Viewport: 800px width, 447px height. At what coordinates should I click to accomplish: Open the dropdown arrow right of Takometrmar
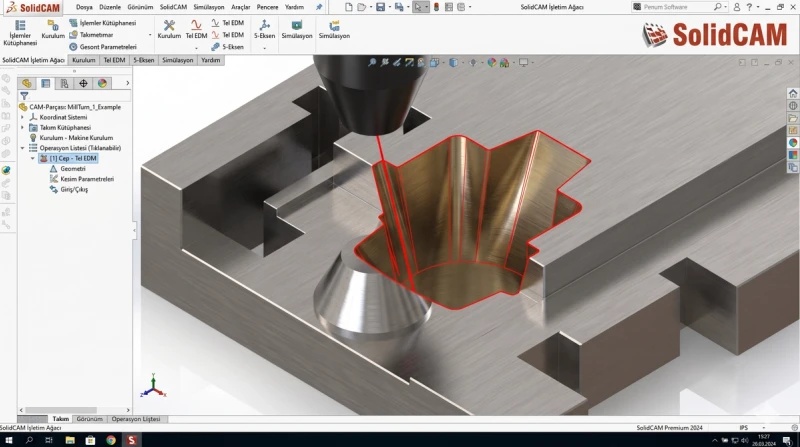pyautogui.click(x=149, y=35)
